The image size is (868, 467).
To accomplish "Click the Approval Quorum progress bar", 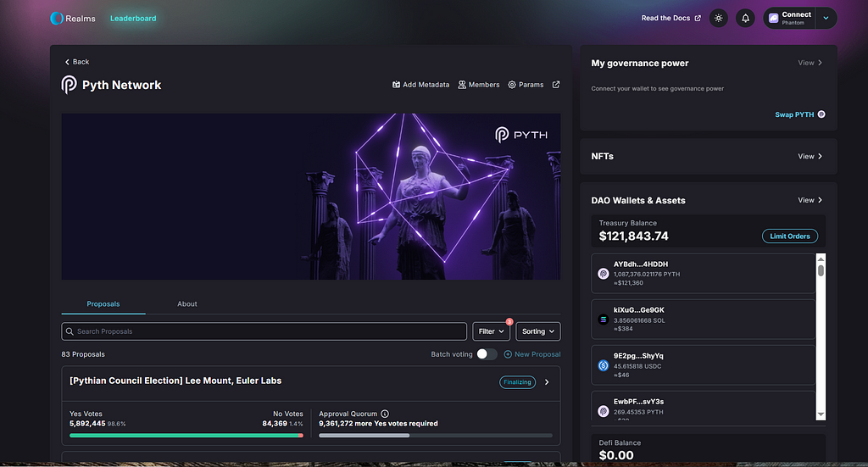I will click(x=436, y=436).
